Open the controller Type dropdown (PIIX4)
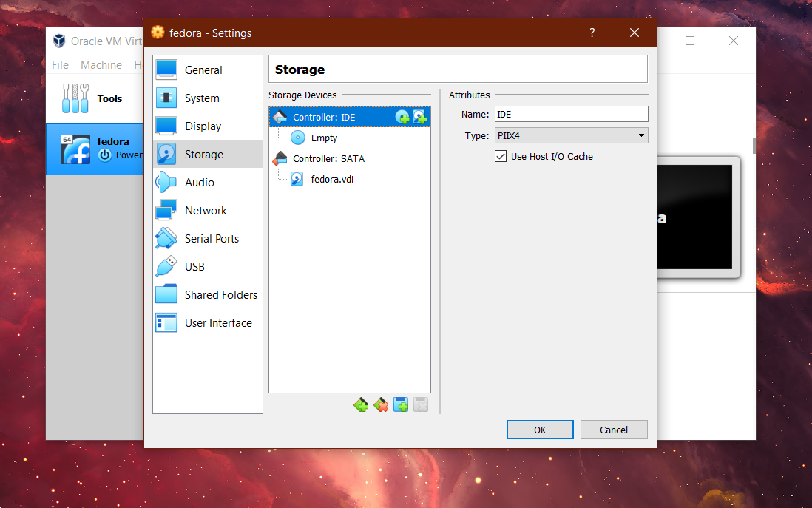 pyautogui.click(x=571, y=135)
